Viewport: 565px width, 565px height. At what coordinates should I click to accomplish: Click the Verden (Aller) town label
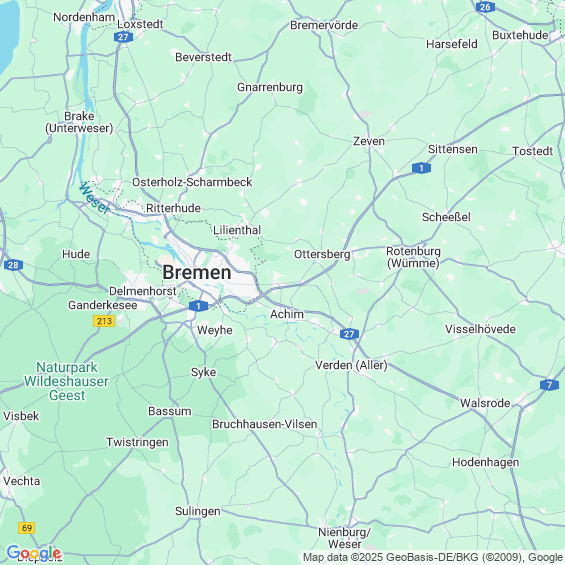click(351, 365)
